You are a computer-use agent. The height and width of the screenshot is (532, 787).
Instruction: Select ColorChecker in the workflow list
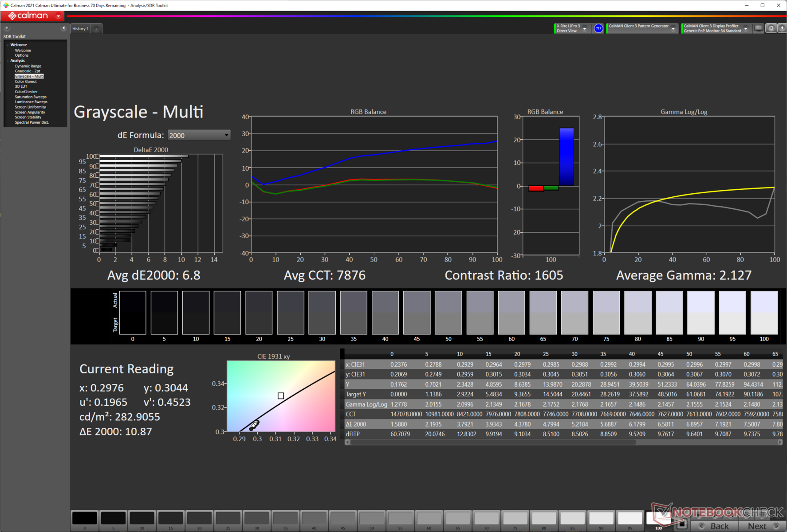pos(26,92)
